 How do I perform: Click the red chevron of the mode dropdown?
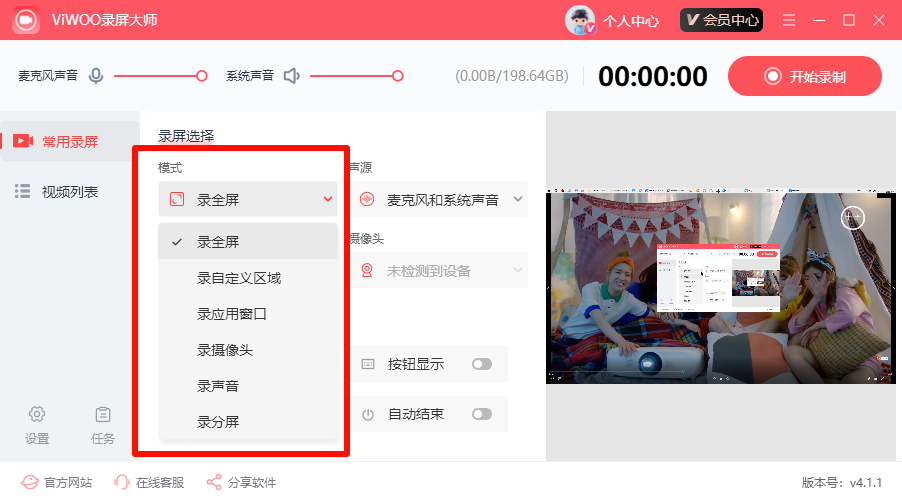pos(328,199)
